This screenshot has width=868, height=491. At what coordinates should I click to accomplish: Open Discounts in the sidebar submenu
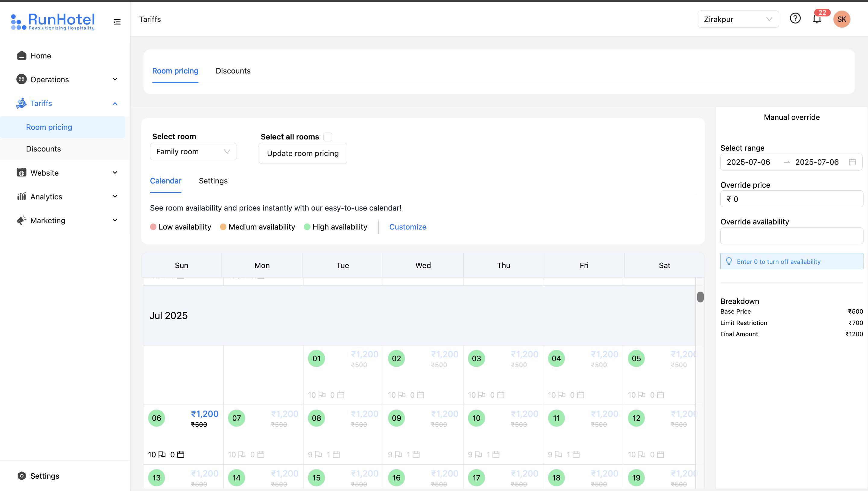tap(63, 149)
